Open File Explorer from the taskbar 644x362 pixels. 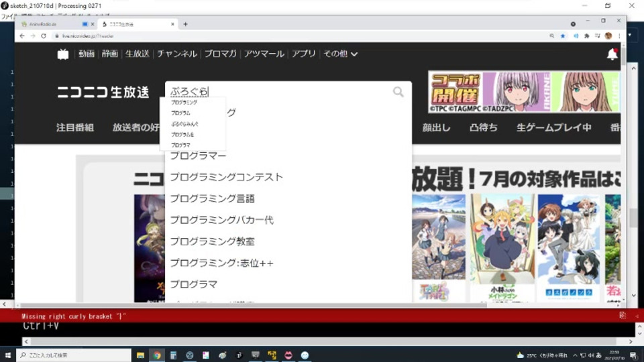click(x=140, y=355)
